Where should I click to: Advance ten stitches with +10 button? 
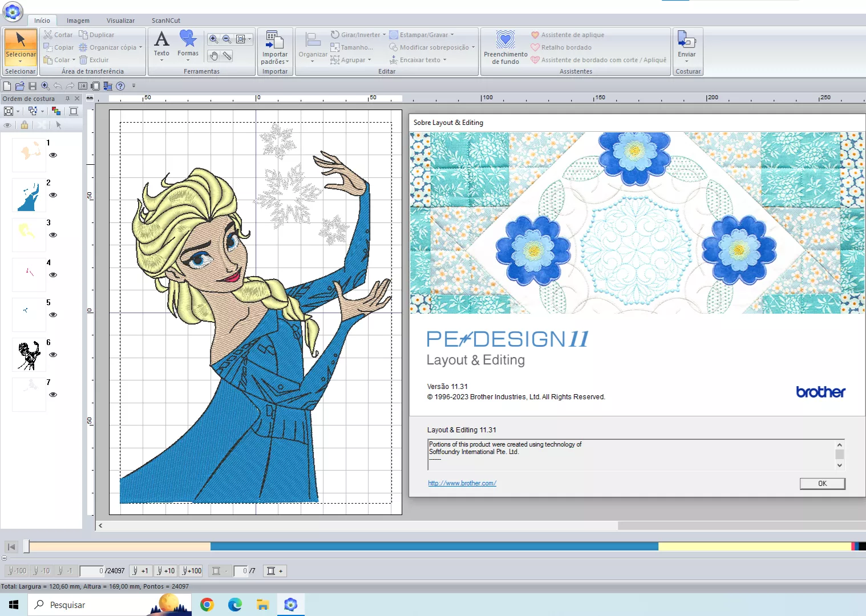[x=166, y=570]
